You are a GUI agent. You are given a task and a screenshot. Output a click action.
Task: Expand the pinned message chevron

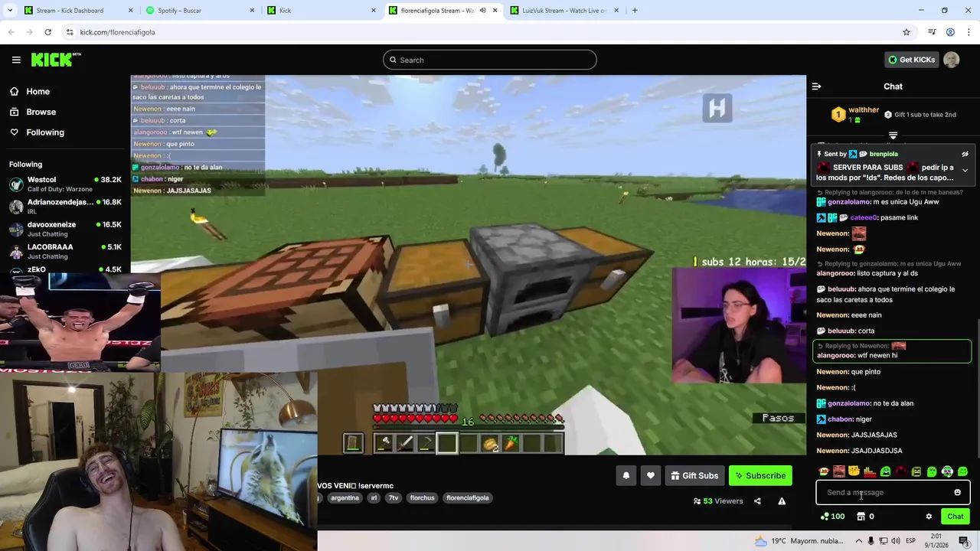click(x=965, y=170)
